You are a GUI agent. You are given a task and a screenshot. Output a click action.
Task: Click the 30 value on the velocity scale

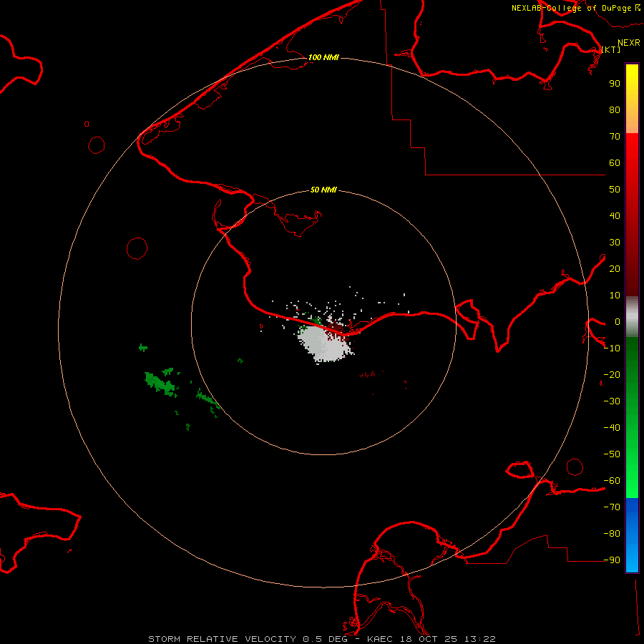615,243
